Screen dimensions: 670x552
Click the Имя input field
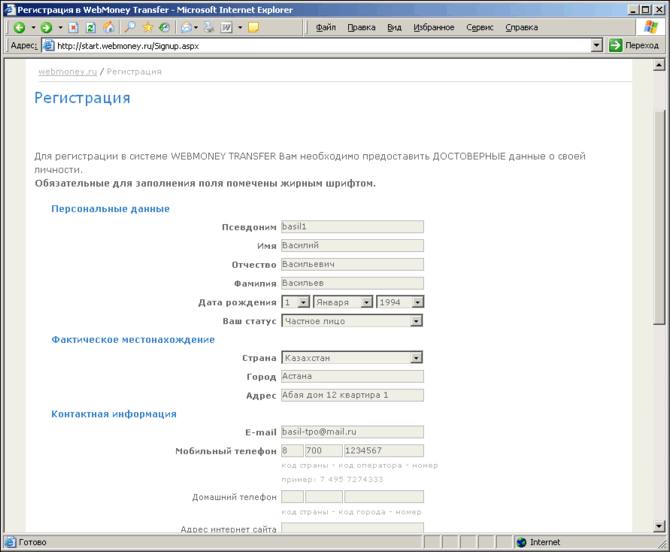pos(353,245)
